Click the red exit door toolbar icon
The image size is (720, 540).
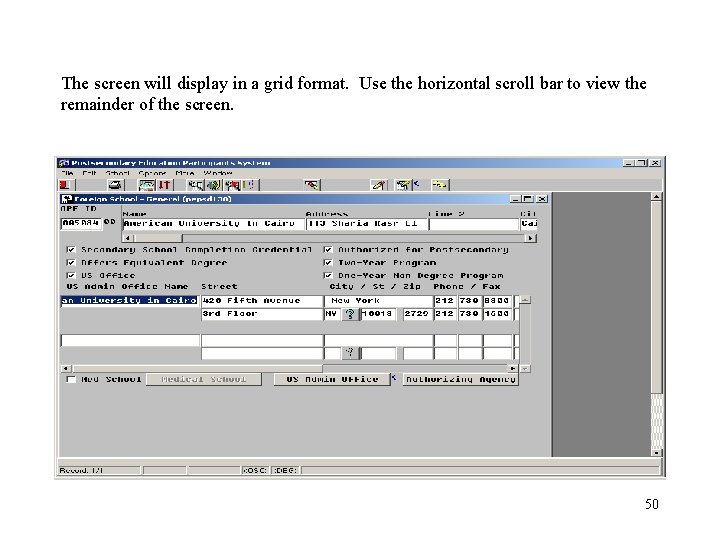[x=65, y=185]
